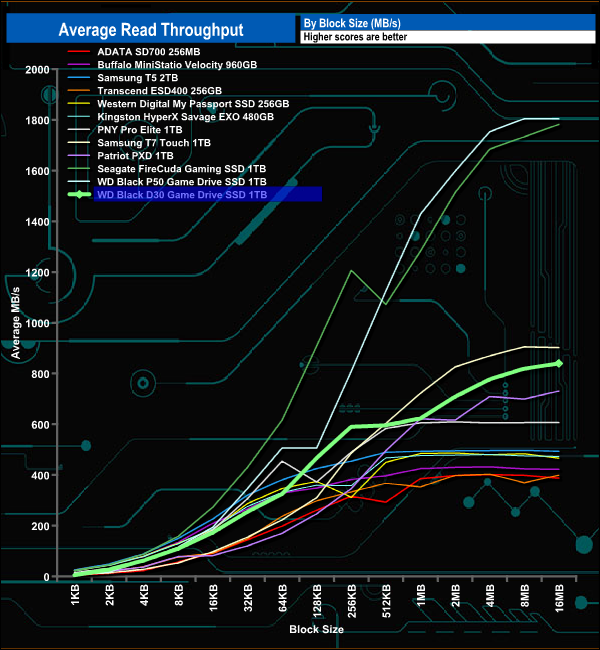Select Transcend ESD400 256GB legend entry
Image resolution: width=600 pixels, height=650 pixels.
click(160, 91)
